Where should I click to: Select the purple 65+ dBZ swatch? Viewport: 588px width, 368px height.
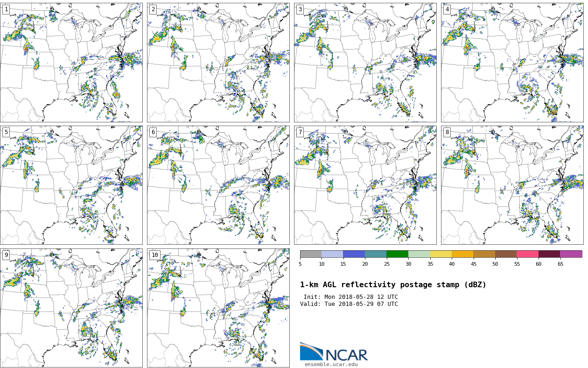click(x=571, y=254)
